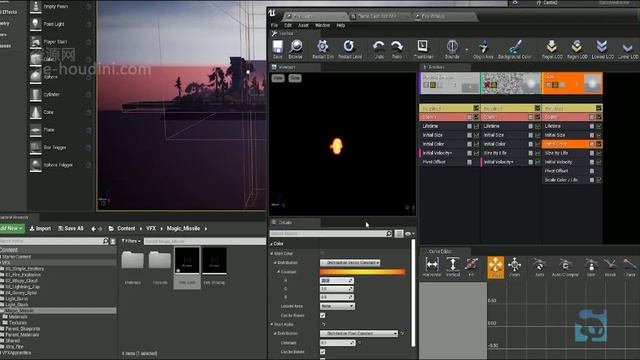The height and width of the screenshot is (360, 640).
Task: Click the Save All button
Action: click(x=71, y=229)
